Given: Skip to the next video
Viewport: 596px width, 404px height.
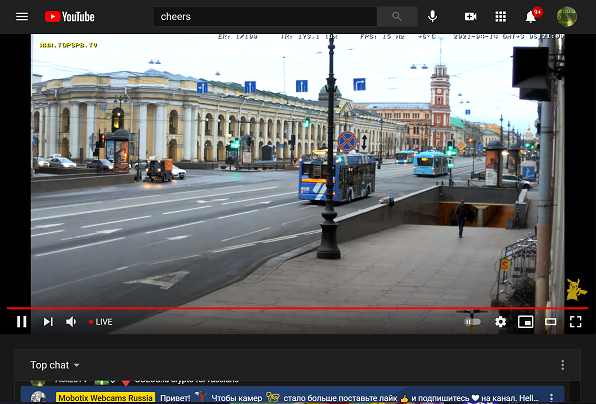Looking at the screenshot, I should [x=48, y=322].
